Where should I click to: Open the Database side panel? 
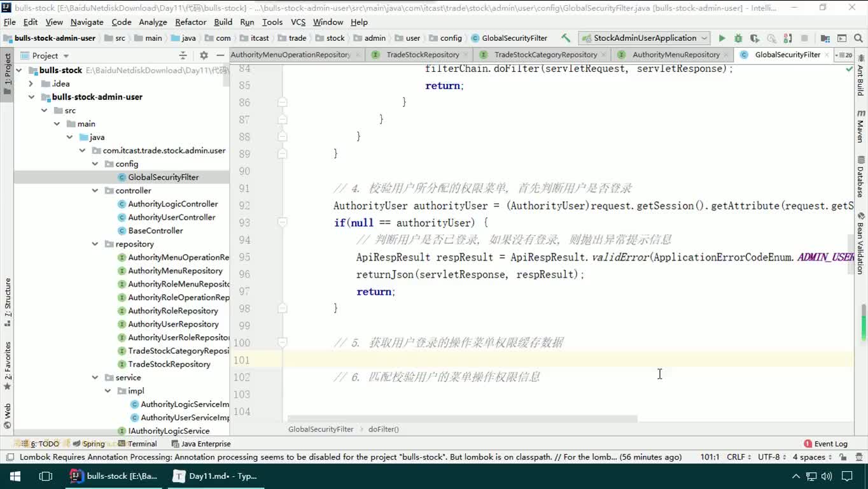[860, 176]
